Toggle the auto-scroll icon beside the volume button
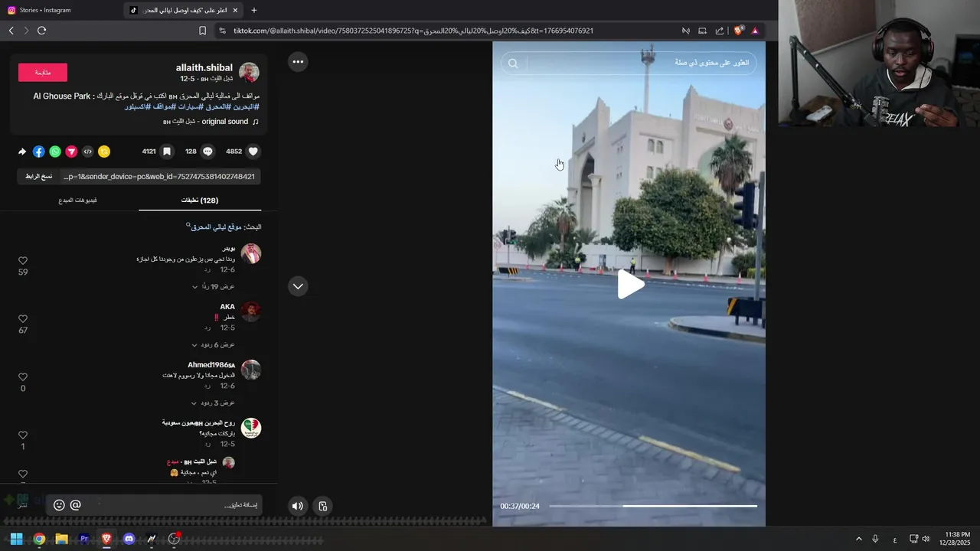The width and height of the screenshot is (980, 551). [x=323, y=506]
